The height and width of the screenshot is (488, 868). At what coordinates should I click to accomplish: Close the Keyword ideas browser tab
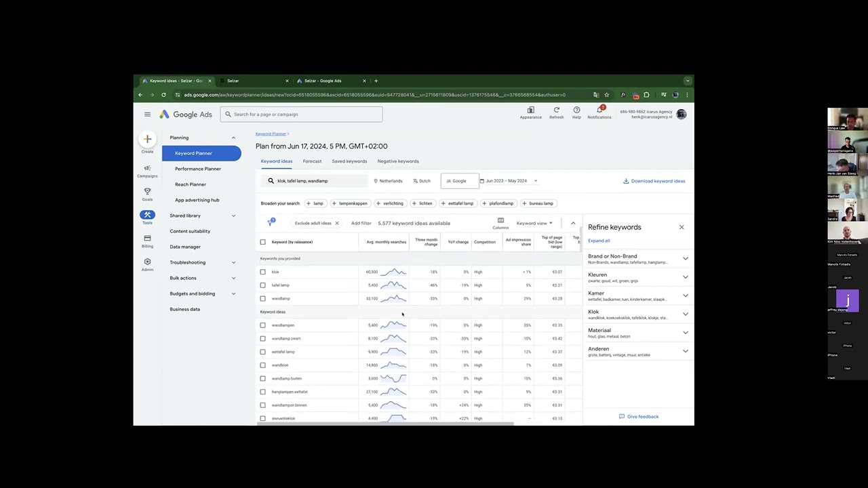pyautogui.click(x=210, y=81)
